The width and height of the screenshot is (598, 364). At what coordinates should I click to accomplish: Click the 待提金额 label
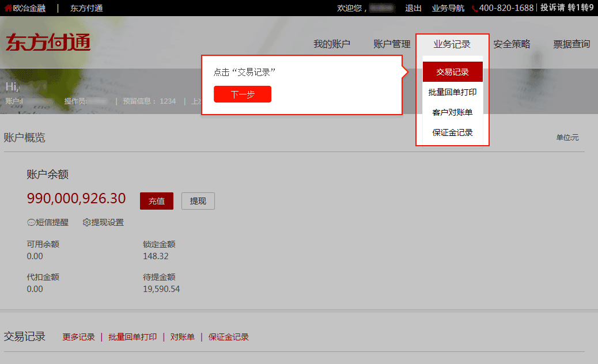[x=160, y=277]
